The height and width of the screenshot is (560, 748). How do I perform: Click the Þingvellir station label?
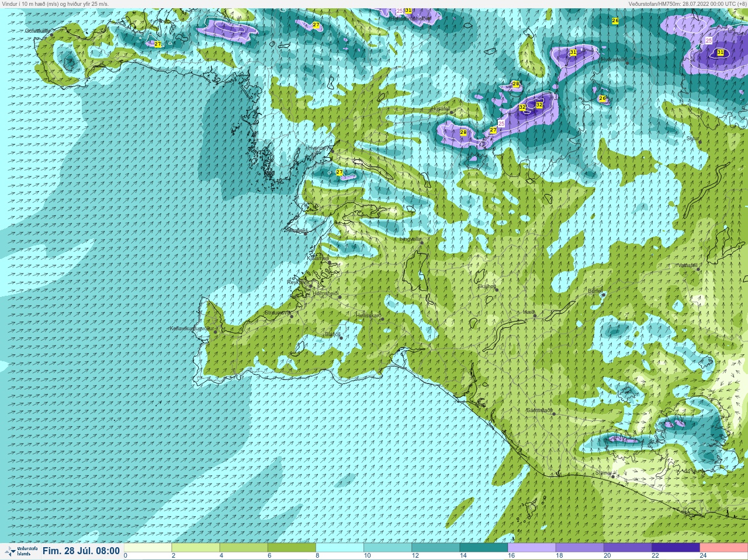[x=410, y=239]
